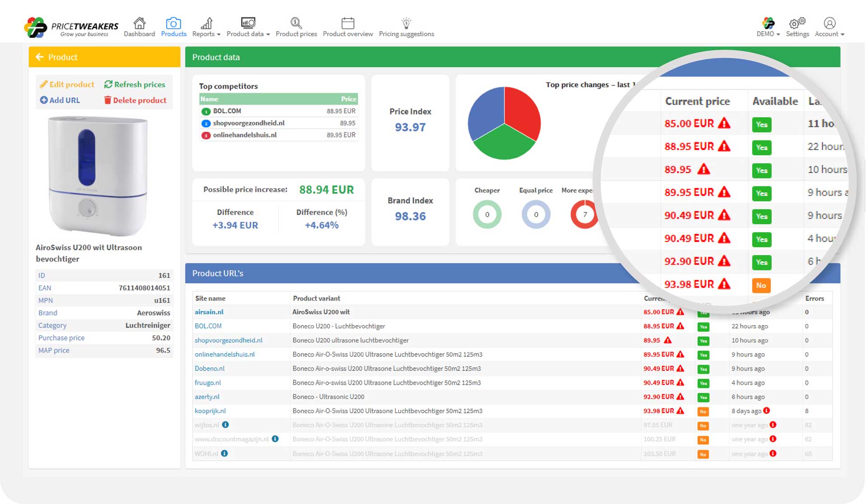Click red error icon beside 8 days ago

pyautogui.click(x=766, y=411)
